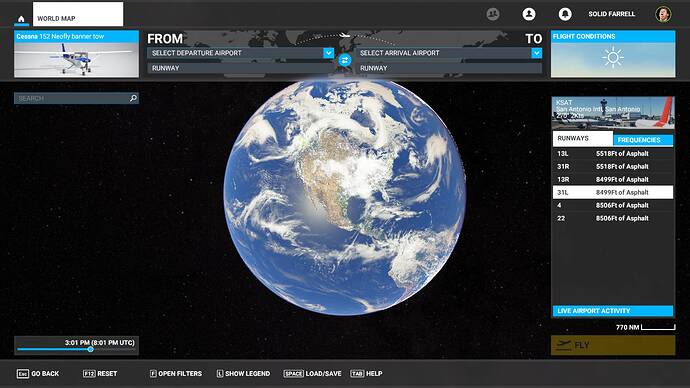Expand the departure airport dropdown arrow
This screenshot has height=388, width=690.
(x=329, y=53)
